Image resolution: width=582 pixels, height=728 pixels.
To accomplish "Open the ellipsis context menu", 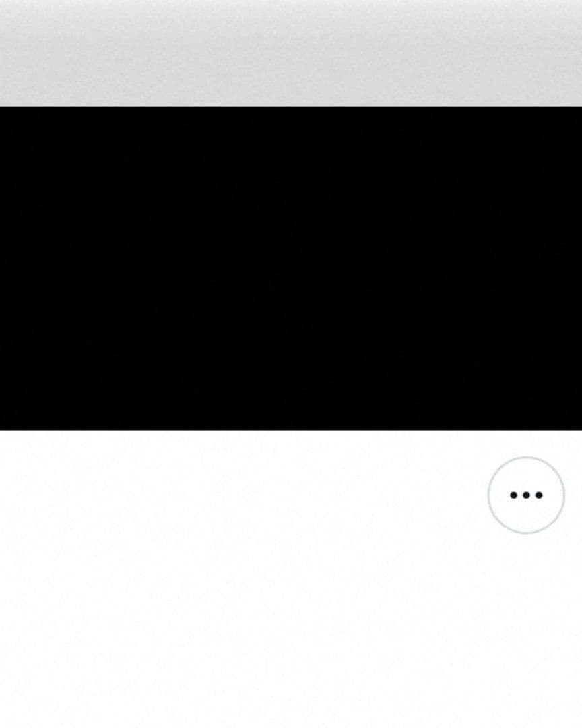I will [x=526, y=495].
